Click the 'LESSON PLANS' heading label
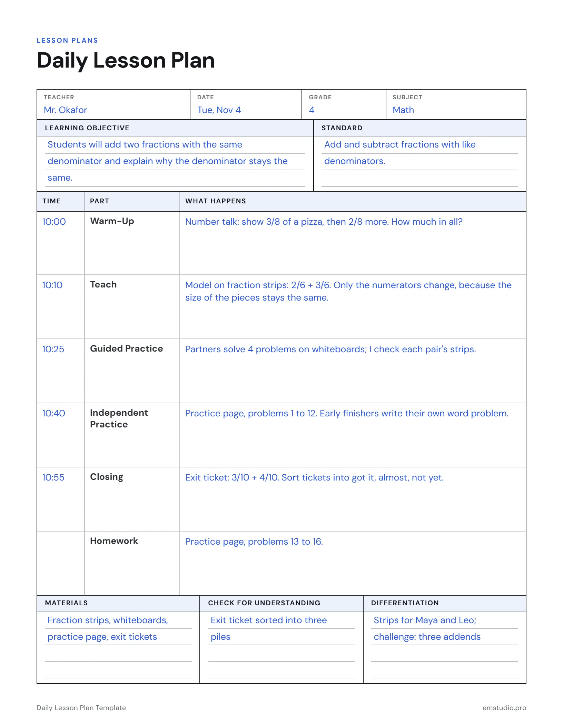The height and width of the screenshot is (728, 563). tap(67, 40)
